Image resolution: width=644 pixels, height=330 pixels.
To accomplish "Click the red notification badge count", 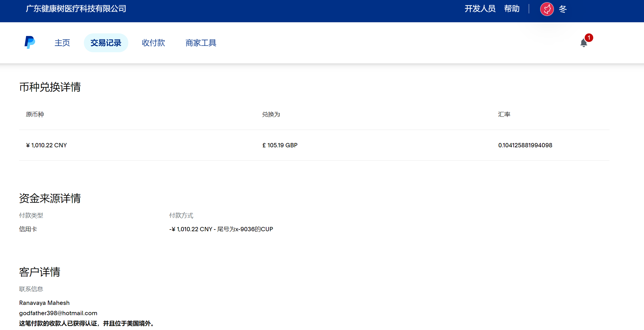I will pyautogui.click(x=589, y=38).
